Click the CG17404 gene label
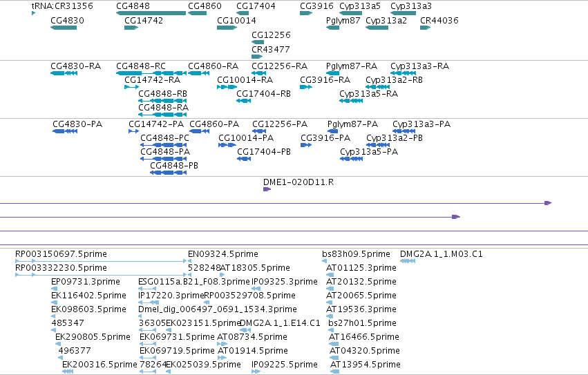The image size is (588, 375). coord(256,6)
